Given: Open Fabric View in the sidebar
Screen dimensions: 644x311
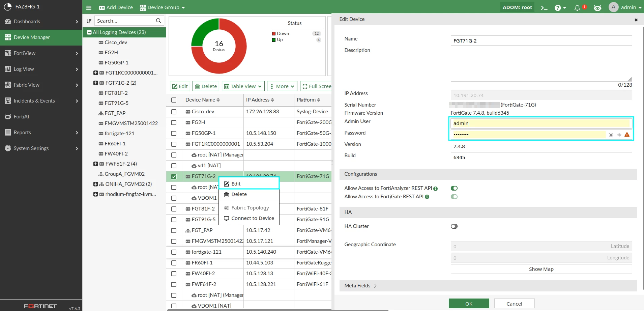Looking at the screenshot, I should [x=41, y=85].
